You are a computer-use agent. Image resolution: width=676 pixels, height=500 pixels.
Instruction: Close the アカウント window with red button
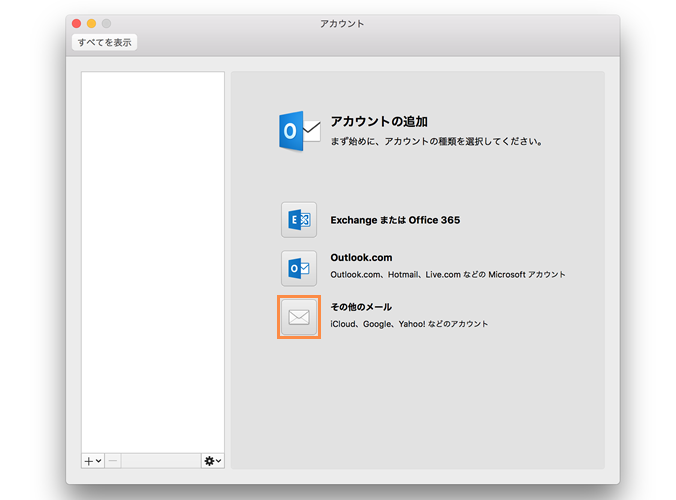point(77,23)
